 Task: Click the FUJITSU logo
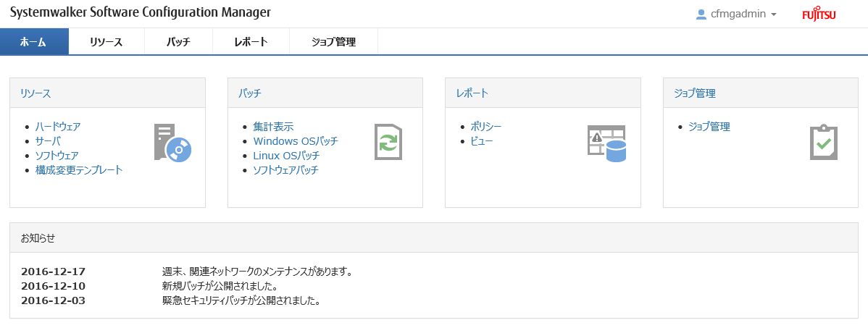tap(819, 15)
